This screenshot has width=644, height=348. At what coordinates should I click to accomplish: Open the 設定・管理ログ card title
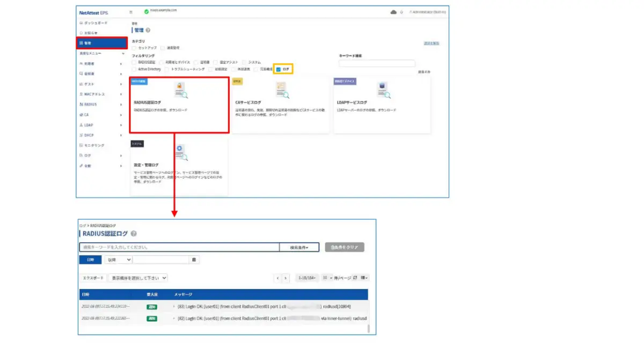click(146, 165)
